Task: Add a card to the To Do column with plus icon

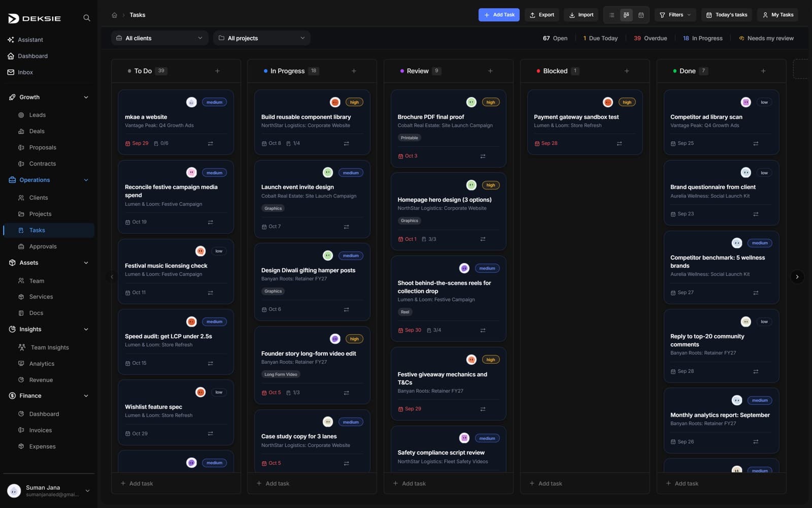Action: tap(217, 71)
